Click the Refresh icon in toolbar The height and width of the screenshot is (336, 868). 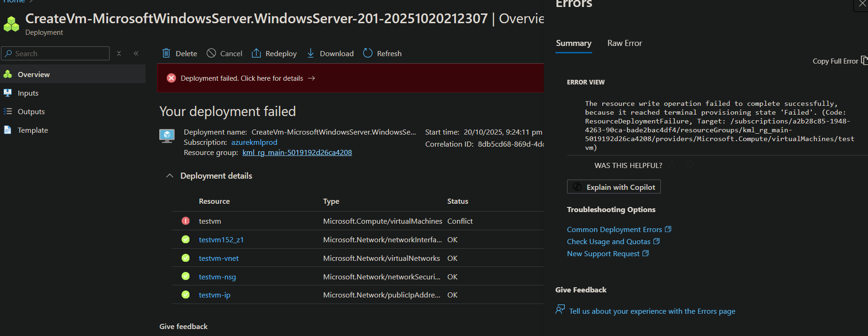368,53
